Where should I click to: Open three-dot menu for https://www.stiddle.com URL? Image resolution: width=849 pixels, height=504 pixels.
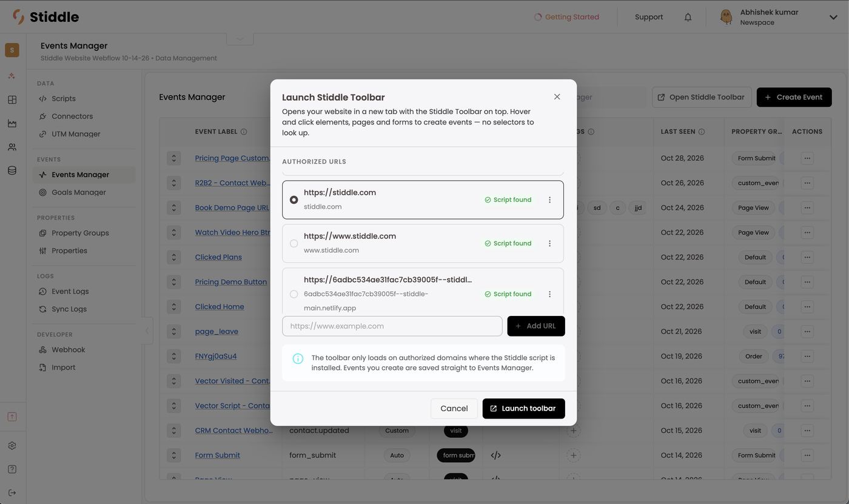pyautogui.click(x=550, y=244)
